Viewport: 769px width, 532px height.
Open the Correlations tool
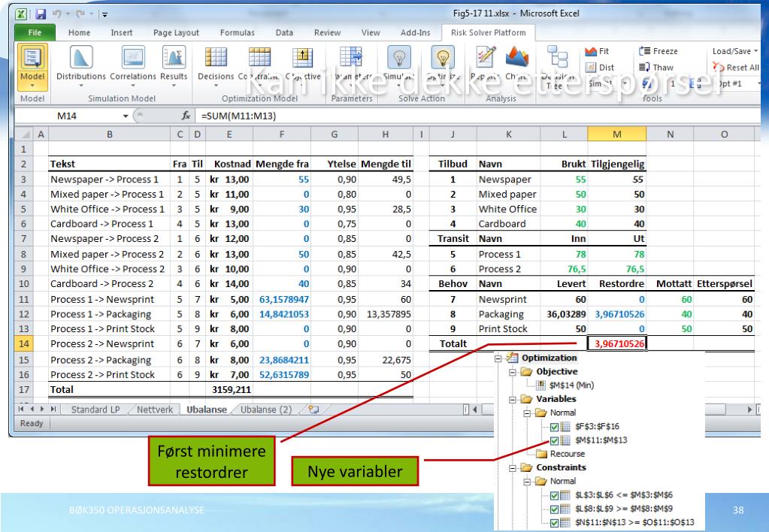coord(133,65)
